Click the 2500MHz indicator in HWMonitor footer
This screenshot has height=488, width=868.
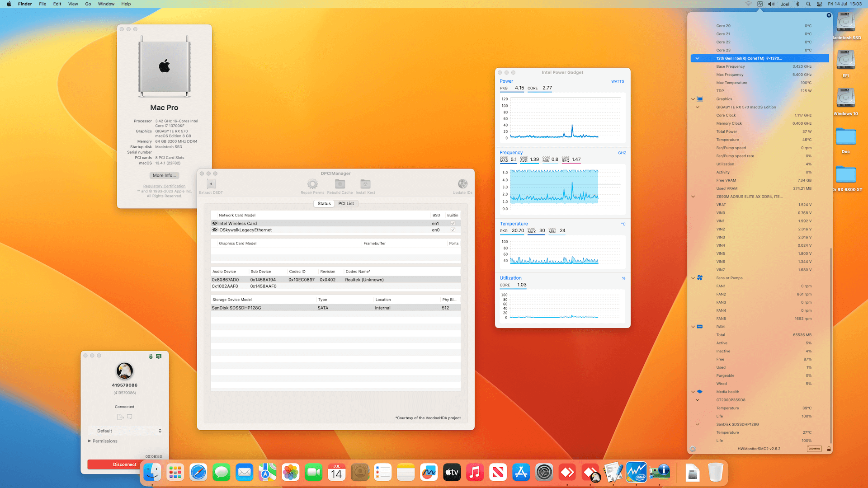point(814,449)
